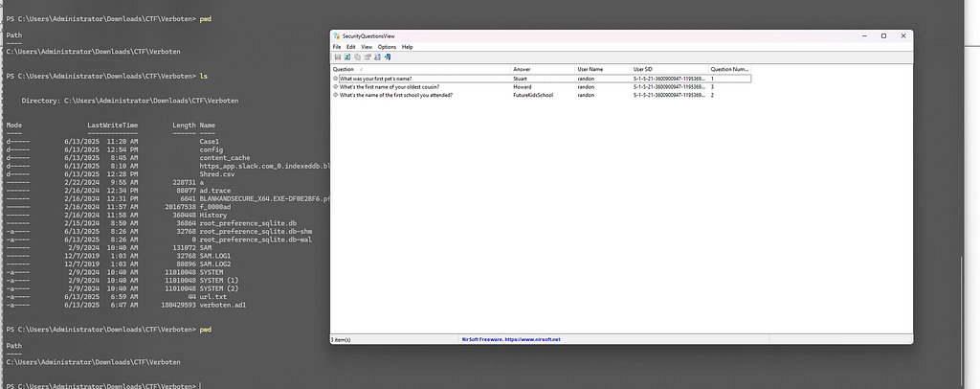Sort by the Question column header

click(421, 69)
